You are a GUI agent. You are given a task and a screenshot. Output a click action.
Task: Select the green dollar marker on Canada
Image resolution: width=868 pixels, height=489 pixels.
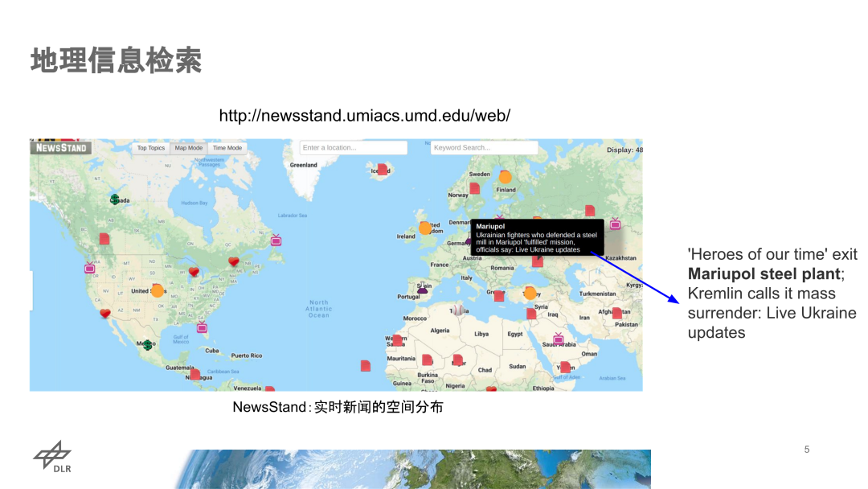tap(115, 199)
